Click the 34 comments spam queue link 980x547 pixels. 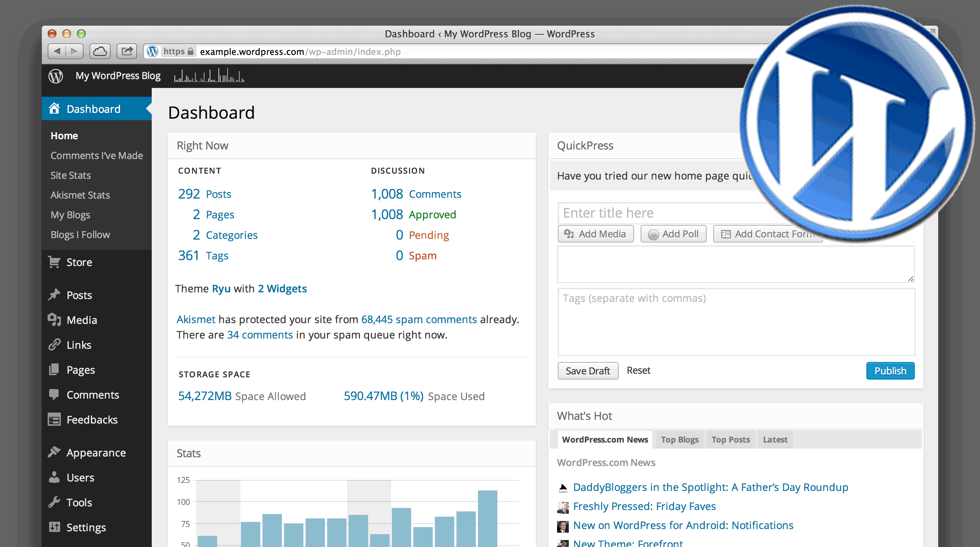pos(260,335)
